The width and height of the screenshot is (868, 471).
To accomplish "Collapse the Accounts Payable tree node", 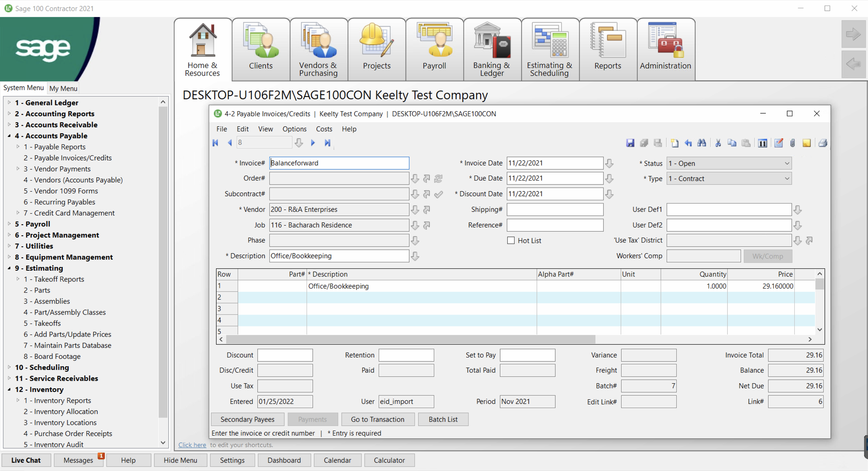I will [x=9, y=136].
